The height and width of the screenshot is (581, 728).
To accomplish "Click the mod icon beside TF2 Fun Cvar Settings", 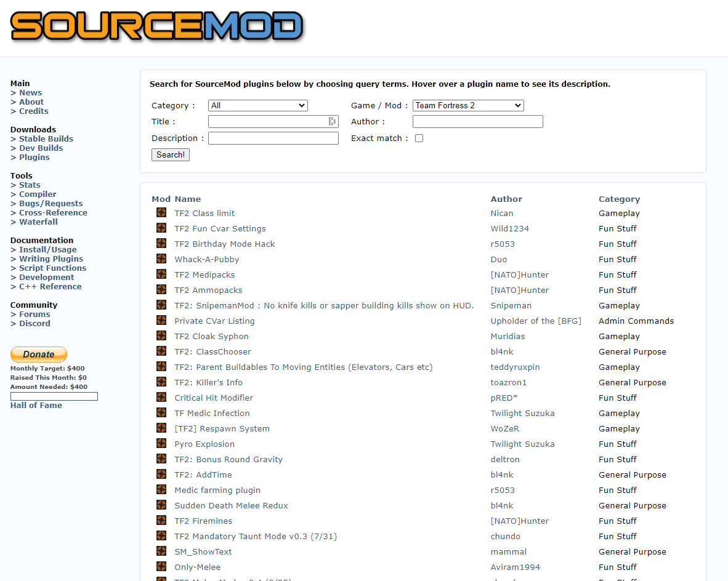I will [x=161, y=228].
